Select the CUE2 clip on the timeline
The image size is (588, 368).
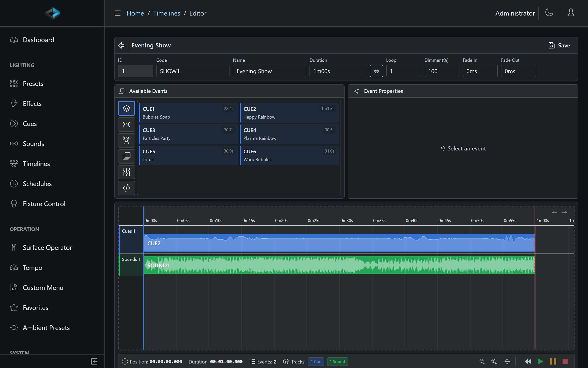[340, 243]
